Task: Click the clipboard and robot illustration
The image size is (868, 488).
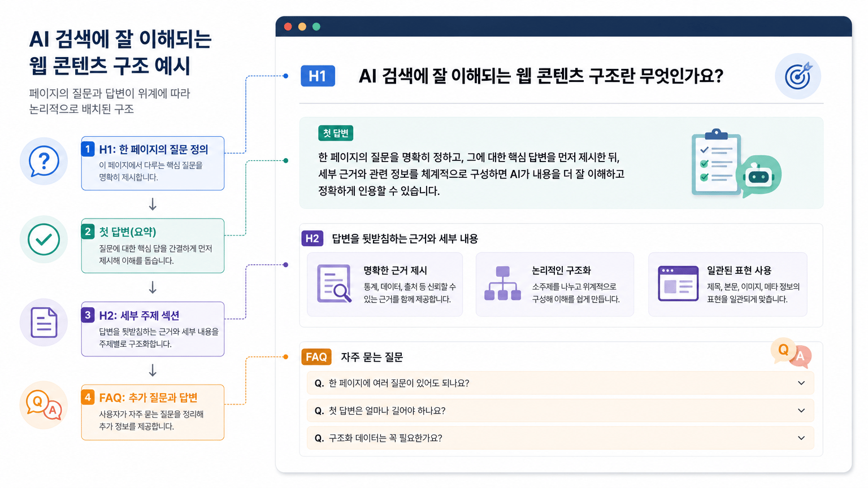Action: pos(736,163)
